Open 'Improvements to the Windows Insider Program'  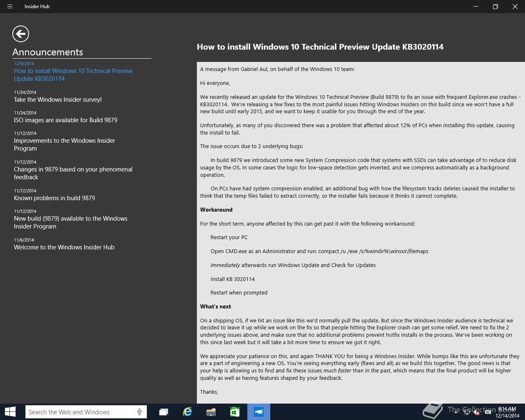pyautogui.click(x=64, y=144)
